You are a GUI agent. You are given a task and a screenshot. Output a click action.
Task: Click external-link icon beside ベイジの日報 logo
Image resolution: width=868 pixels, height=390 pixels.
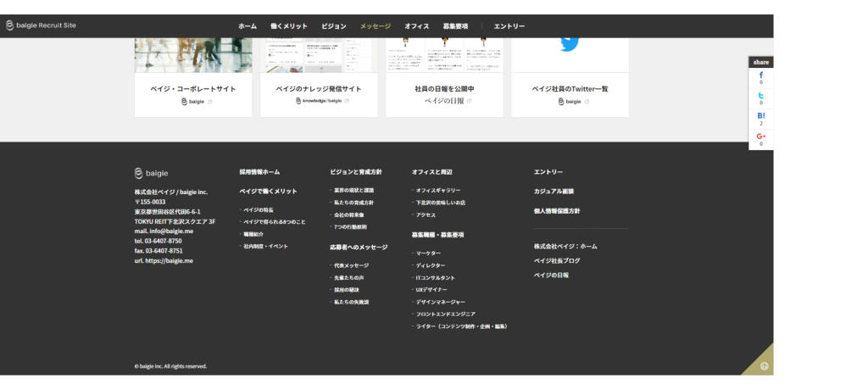click(x=469, y=101)
